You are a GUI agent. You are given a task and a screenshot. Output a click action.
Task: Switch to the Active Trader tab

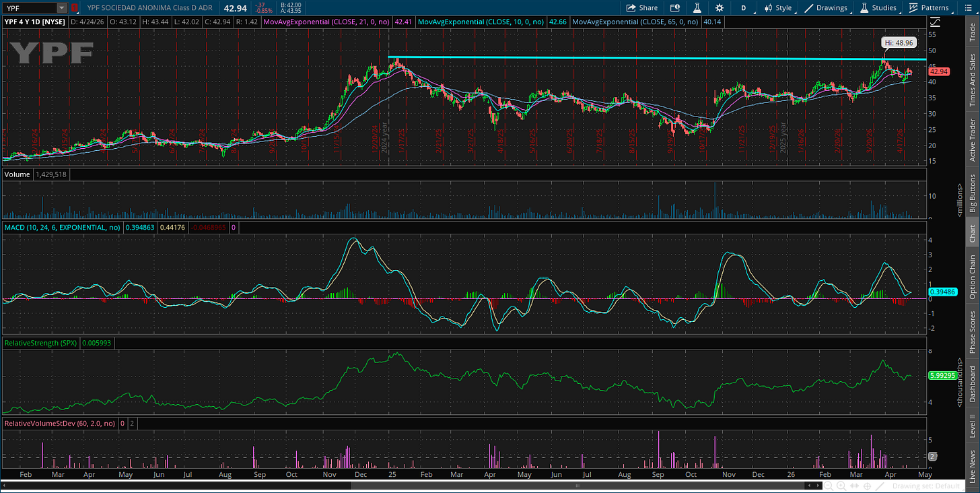tap(973, 139)
